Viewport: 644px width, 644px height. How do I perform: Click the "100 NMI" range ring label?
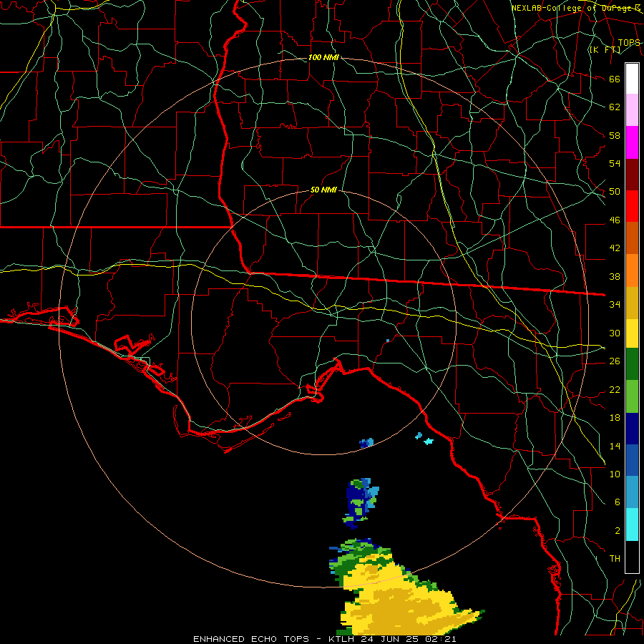(323, 57)
